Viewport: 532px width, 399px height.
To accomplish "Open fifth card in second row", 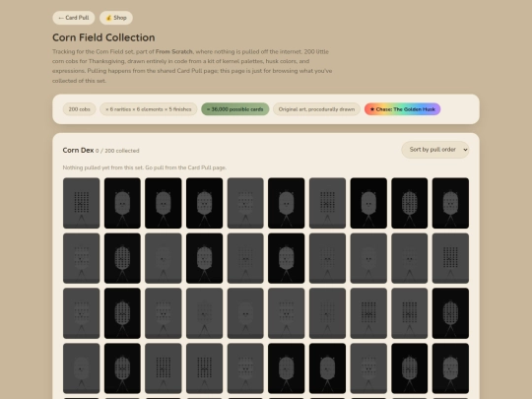I will pos(245,258).
